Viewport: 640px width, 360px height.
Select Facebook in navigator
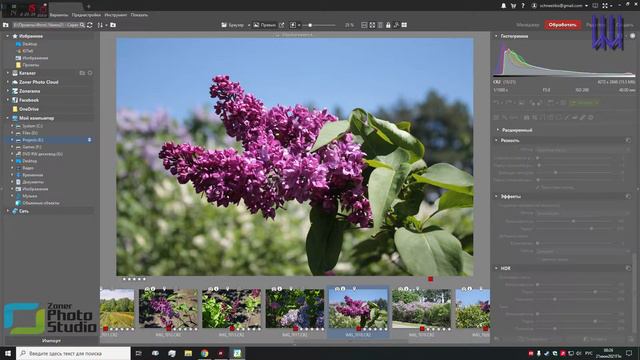point(29,100)
